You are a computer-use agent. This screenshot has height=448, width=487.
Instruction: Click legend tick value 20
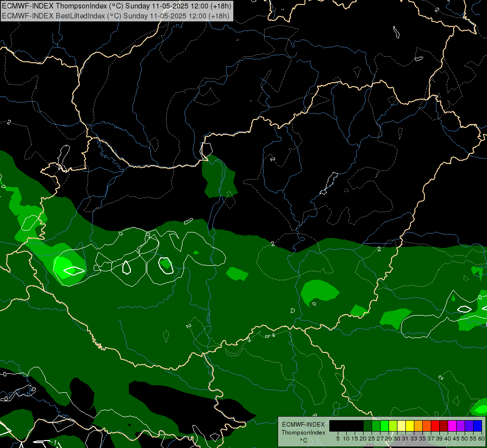(x=363, y=439)
